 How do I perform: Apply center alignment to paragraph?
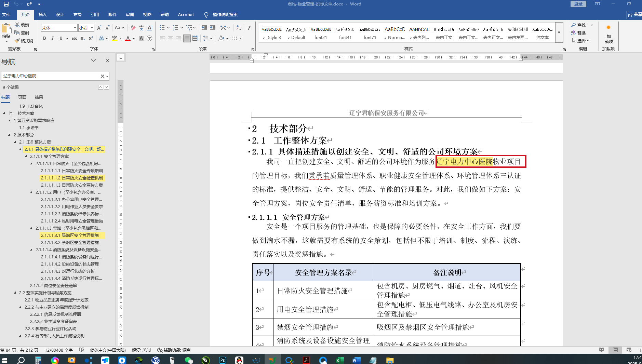[171, 38]
